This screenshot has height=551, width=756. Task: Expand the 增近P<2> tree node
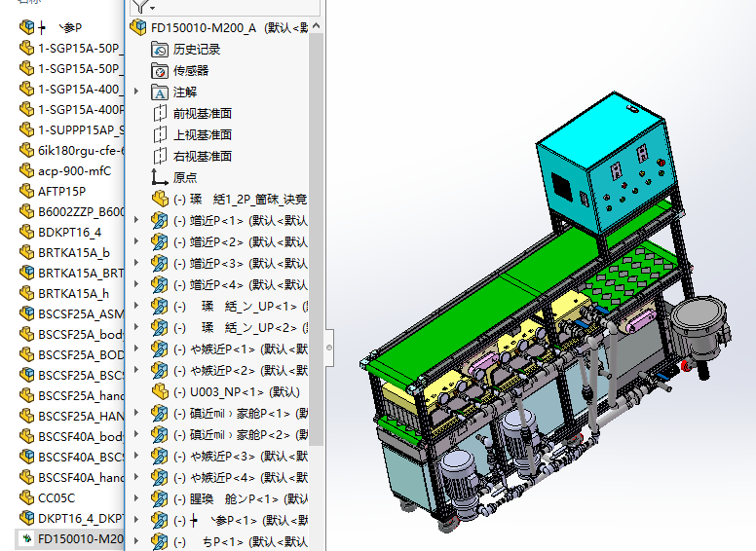point(136,241)
